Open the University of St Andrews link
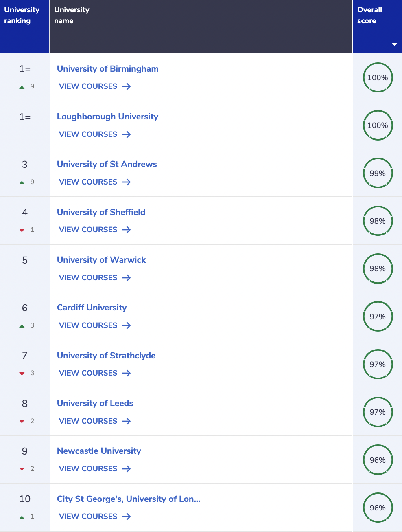 pyautogui.click(x=107, y=164)
